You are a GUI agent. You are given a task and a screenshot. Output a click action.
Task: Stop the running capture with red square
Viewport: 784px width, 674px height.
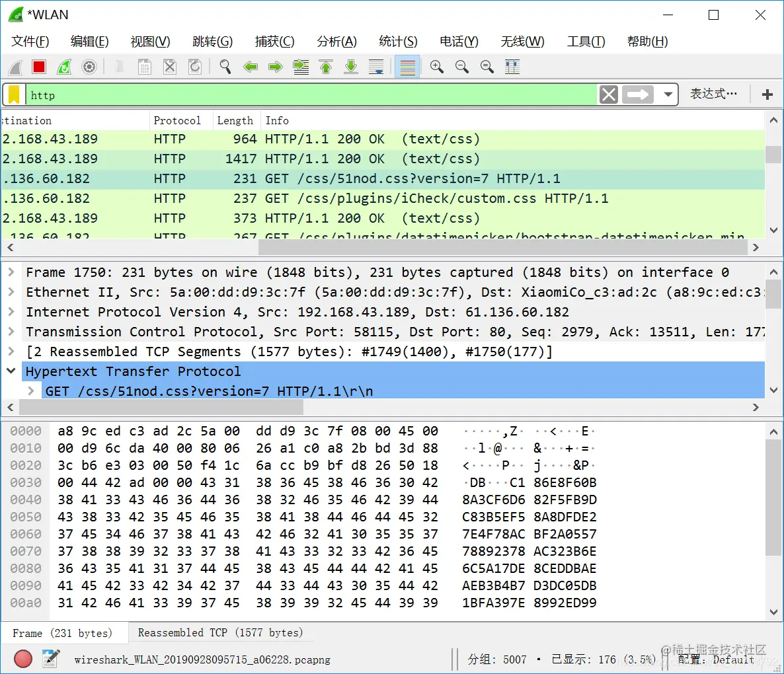click(39, 67)
